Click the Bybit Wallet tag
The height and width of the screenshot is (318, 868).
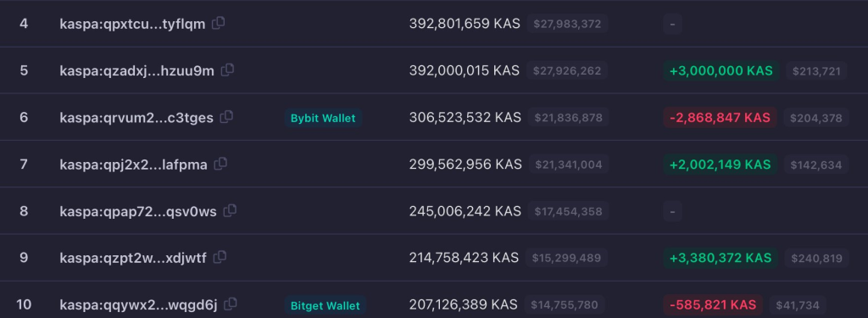(x=323, y=118)
